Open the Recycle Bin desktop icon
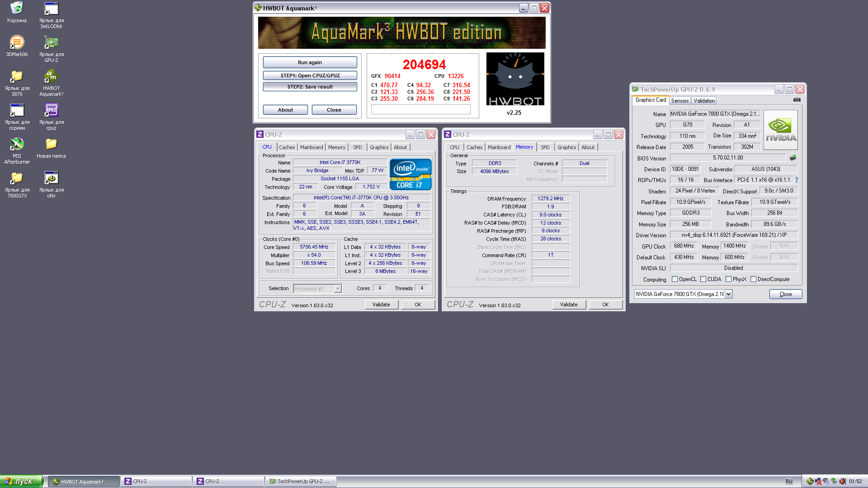868x488 pixels. [x=17, y=12]
